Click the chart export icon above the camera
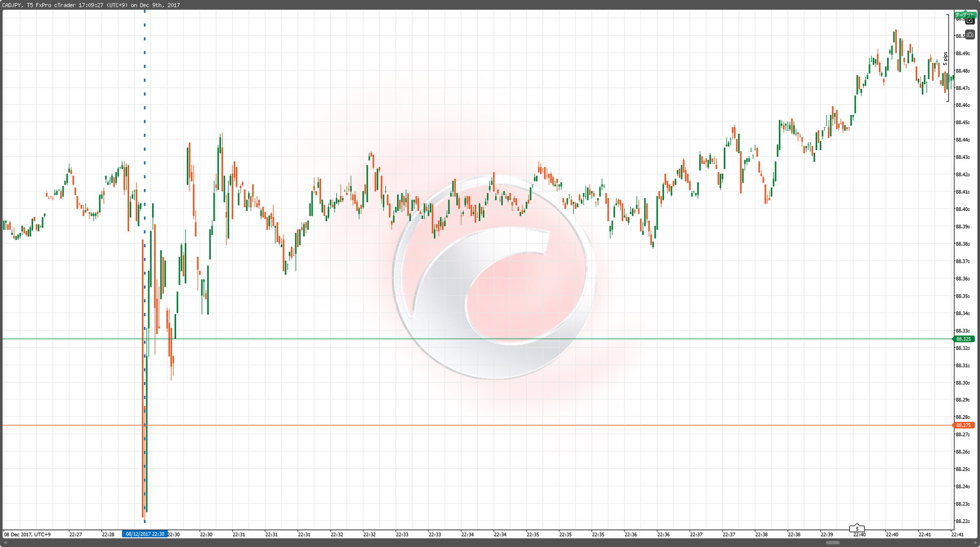Image resolution: width=980 pixels, height=547 pixels. pyautogui.click(x=970, y=21)
